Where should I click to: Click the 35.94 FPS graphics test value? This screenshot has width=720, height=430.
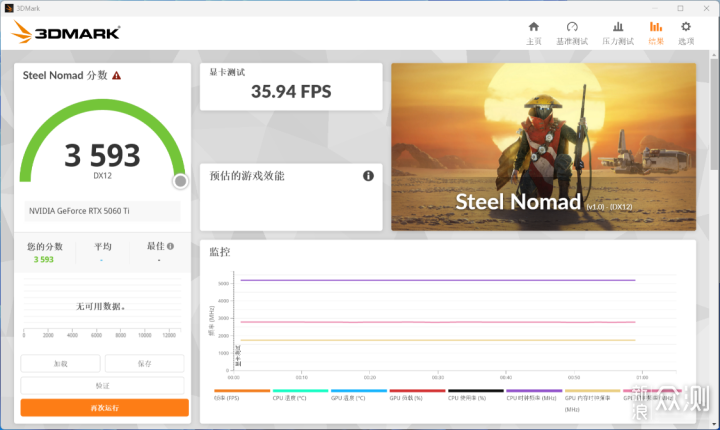point(291,91)
